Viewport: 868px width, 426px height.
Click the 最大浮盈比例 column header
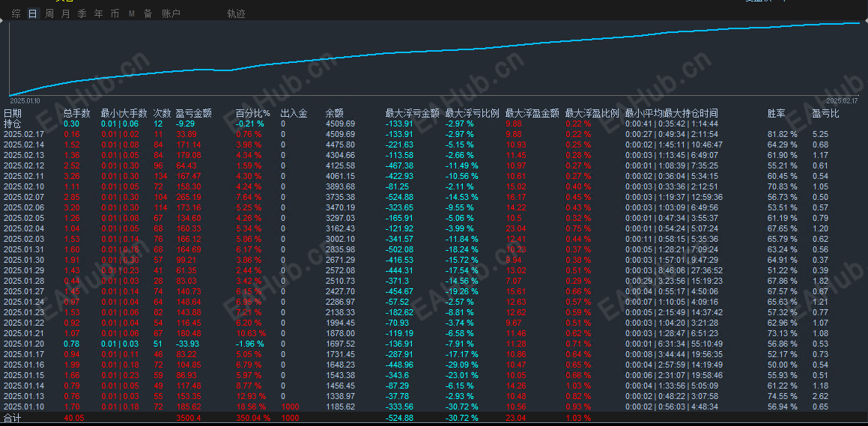pos(592,113)
